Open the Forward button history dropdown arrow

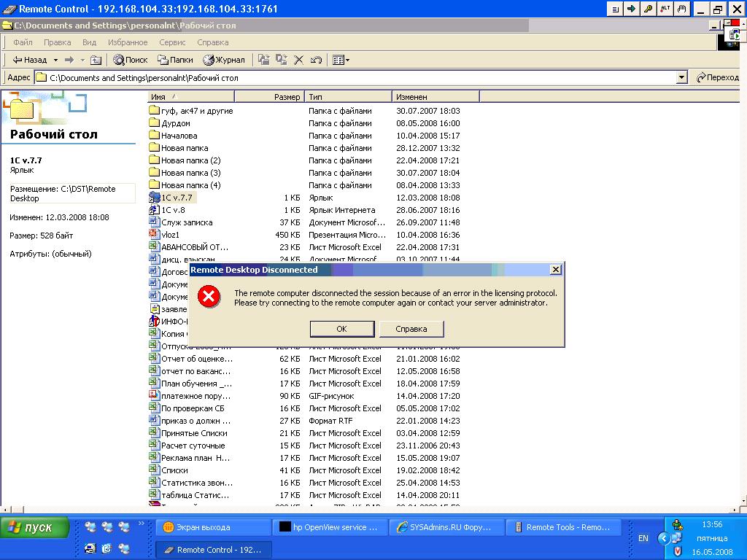pos(82,60)
